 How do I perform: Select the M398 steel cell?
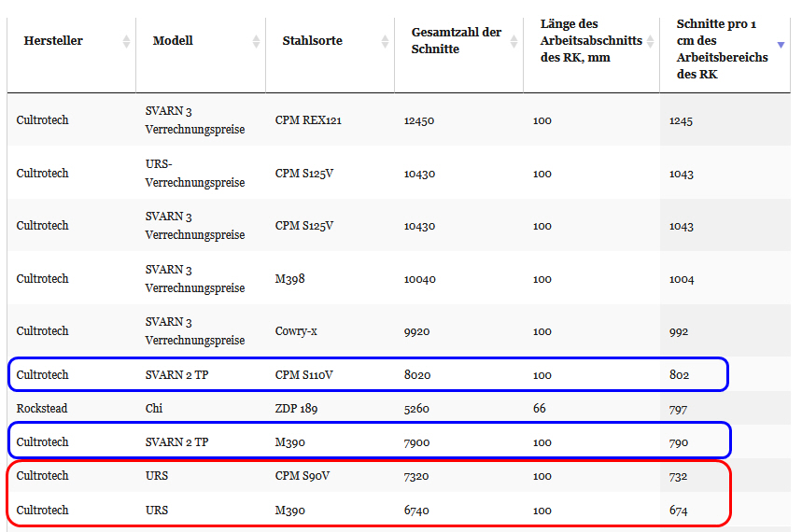pyautogui.click(x=290, y=279)
